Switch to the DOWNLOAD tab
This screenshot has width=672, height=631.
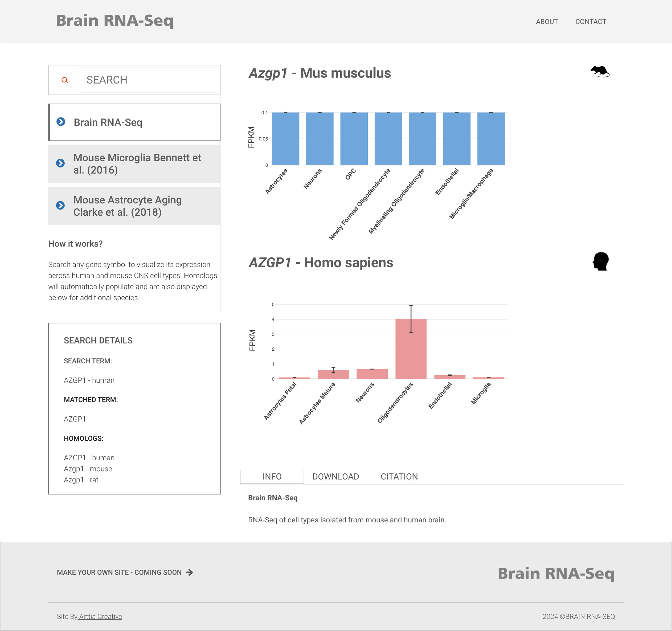pyautogui.click(x=335, y=477)
